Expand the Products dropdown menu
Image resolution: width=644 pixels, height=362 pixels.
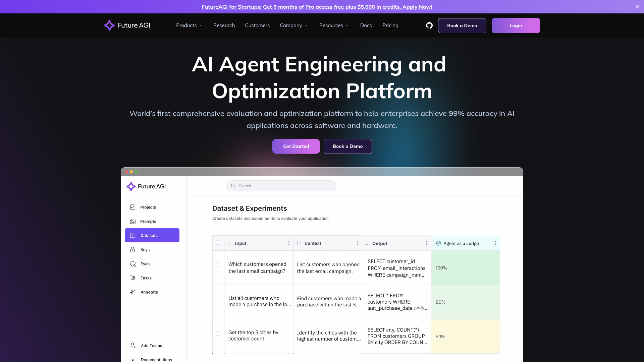tap(189, 25)
